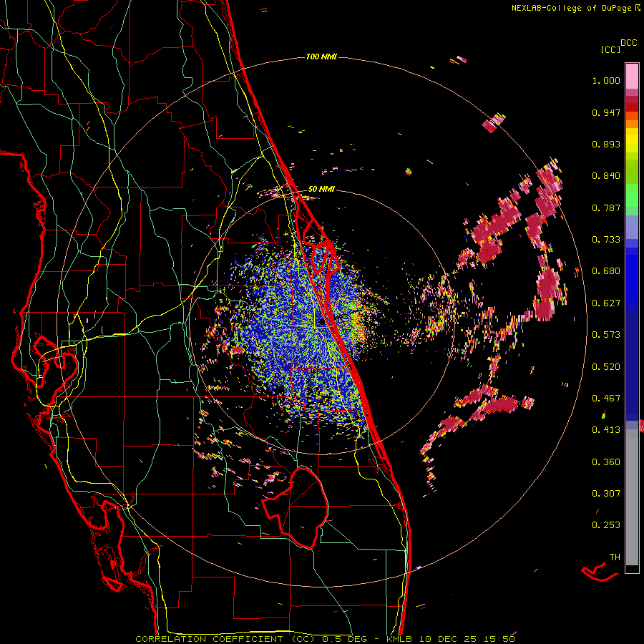Viewport: 644px width, 644px height.
Task: Click the 0.627 scale value
Action: (606, 303)
